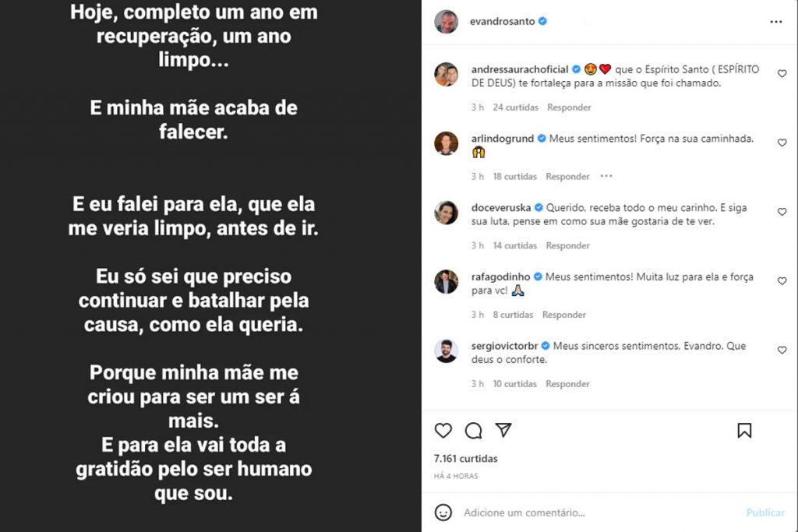Save the post using the bookmark icon
Screen dimensions: 798x532
(x=743, y=429)
